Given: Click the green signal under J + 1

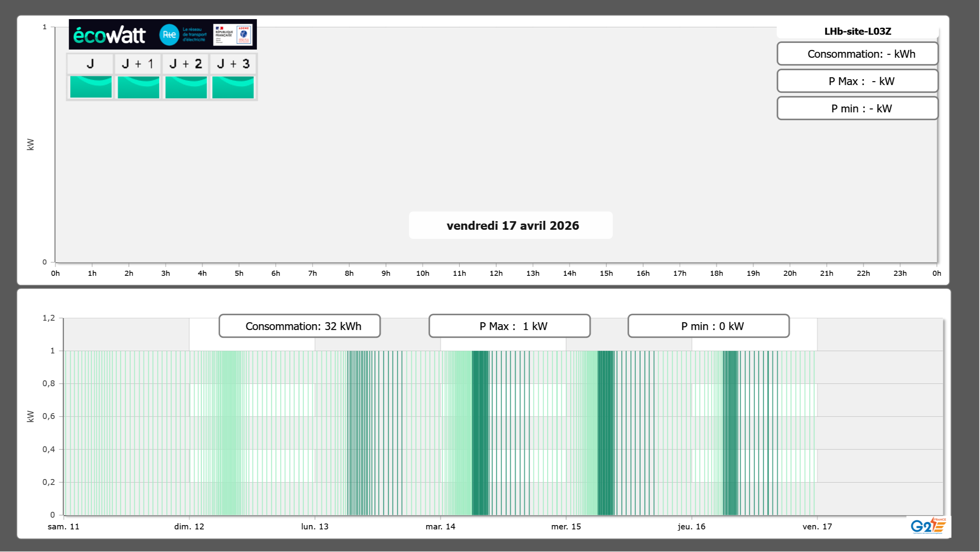Looking at the screenshot, I should pos(139,87).
